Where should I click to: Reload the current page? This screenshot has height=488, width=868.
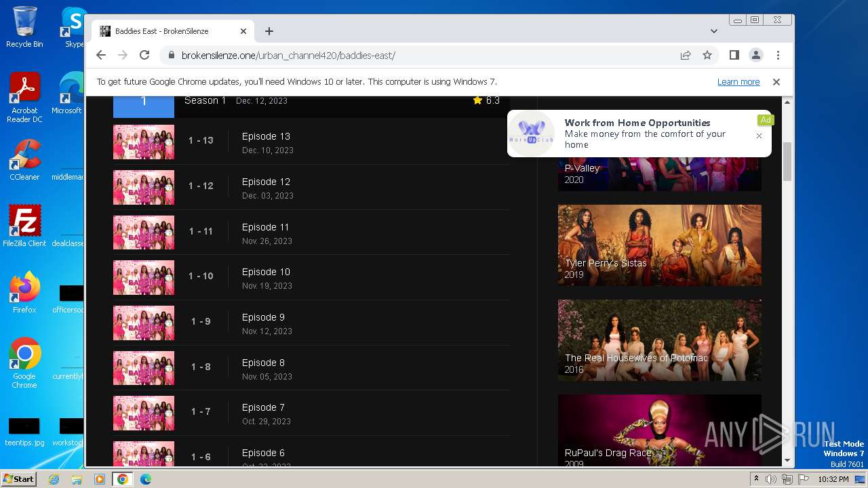pyautogui.click(x=144, y=55)
